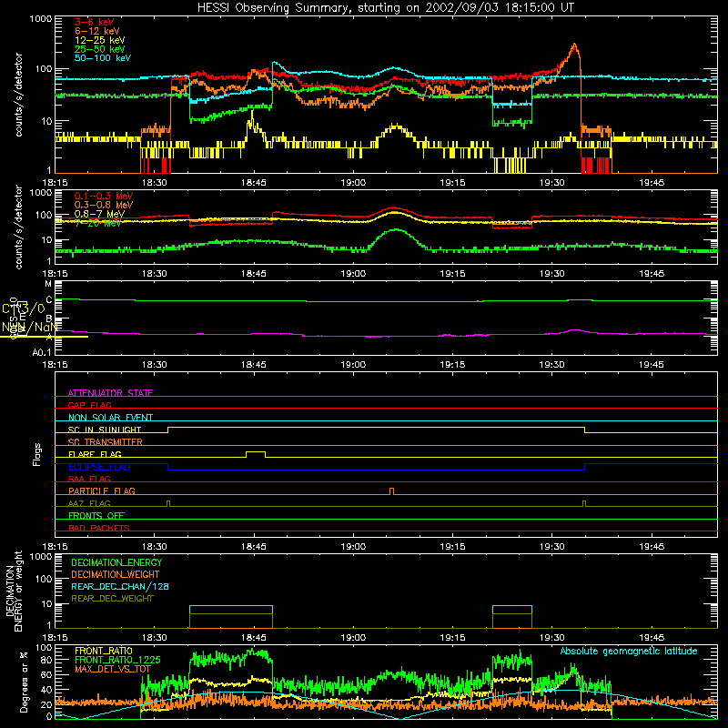Click the FLARE_FLAG label

[95, 454]
